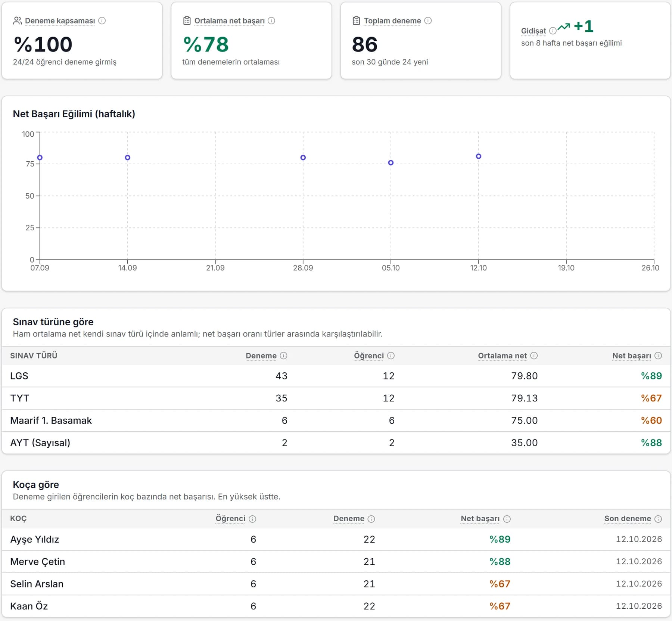Open the AYT (Sayısal) row
The height and width of the screenshot is (621, 672).
tap(336, 443)
